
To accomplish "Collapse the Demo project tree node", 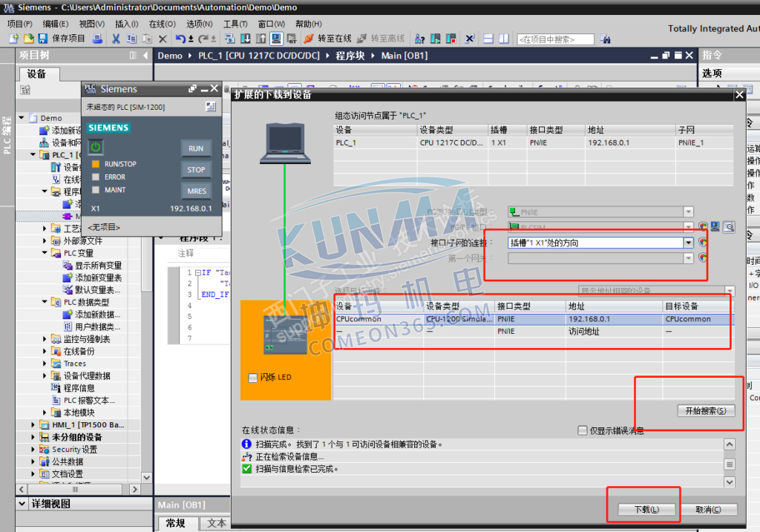I will [x=22, y=118].
